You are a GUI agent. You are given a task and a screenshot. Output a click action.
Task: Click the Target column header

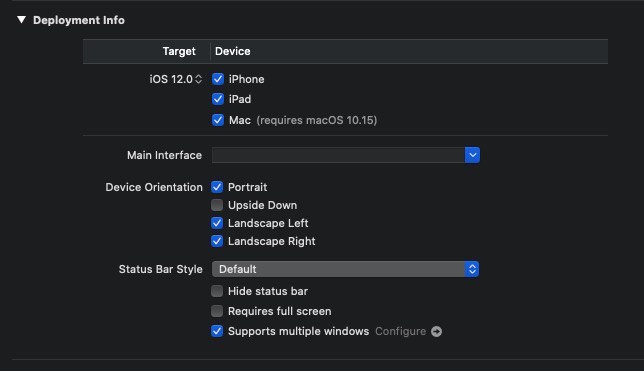[179, 51]
